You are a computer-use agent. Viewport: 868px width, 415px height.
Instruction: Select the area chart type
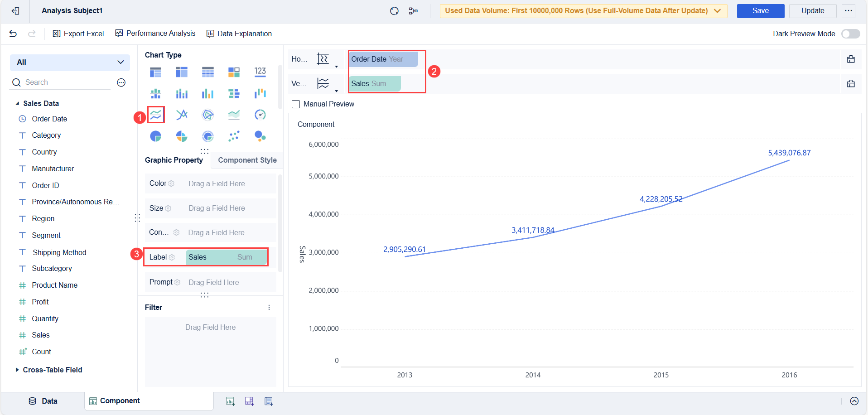click(x=234, y=115)
